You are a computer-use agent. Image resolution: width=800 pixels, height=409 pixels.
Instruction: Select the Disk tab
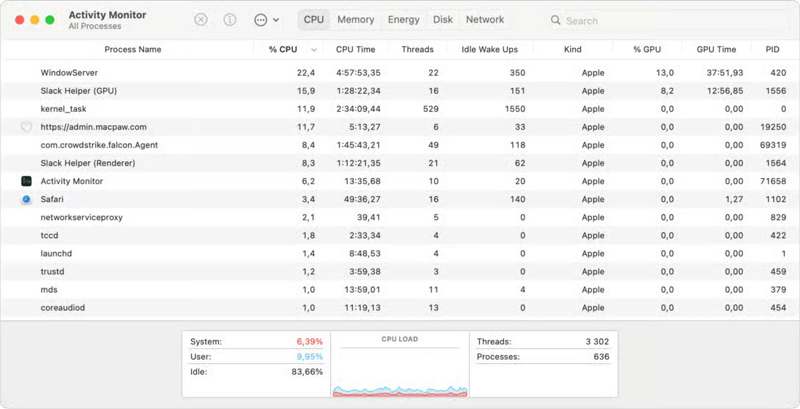click(x=443, y=19)
